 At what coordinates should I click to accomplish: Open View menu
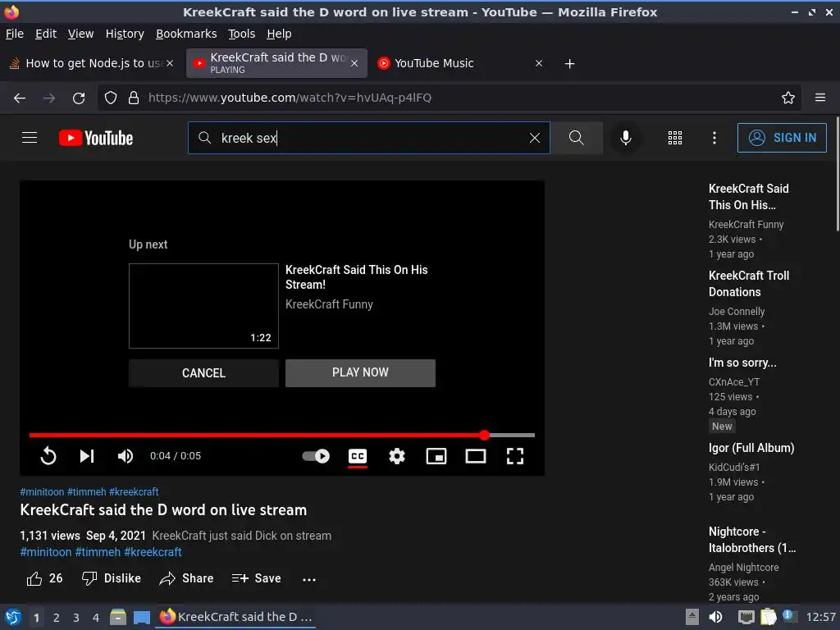point(80,34)
